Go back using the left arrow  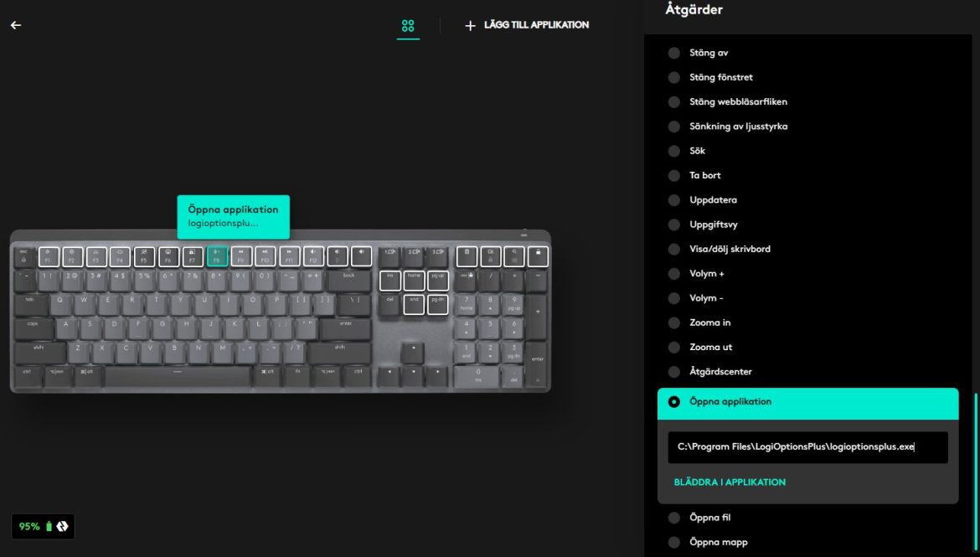click(16, 25)
